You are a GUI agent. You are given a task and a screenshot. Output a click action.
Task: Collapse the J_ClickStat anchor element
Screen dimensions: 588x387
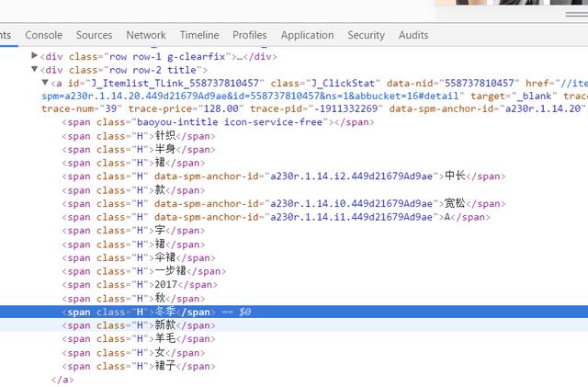pyautogui.click(x=45, y=83)
